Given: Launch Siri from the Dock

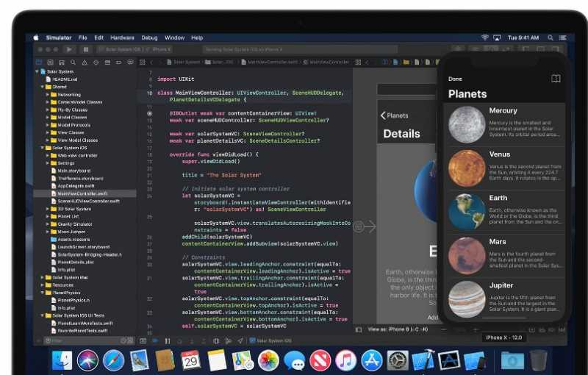Looking at the screenshot, I should click(x=87, y=360).
